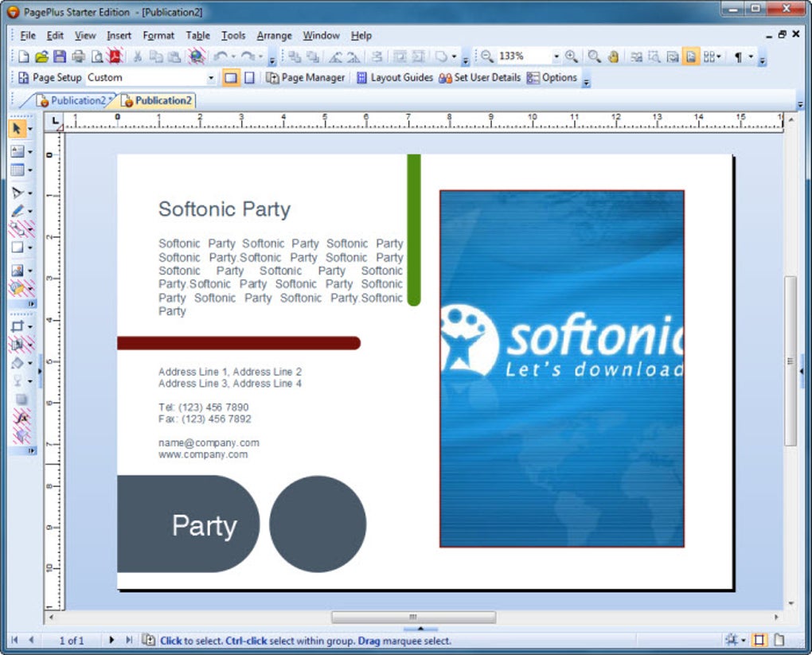
Task: Open Print Preview icon
Action: coord(97,57)
